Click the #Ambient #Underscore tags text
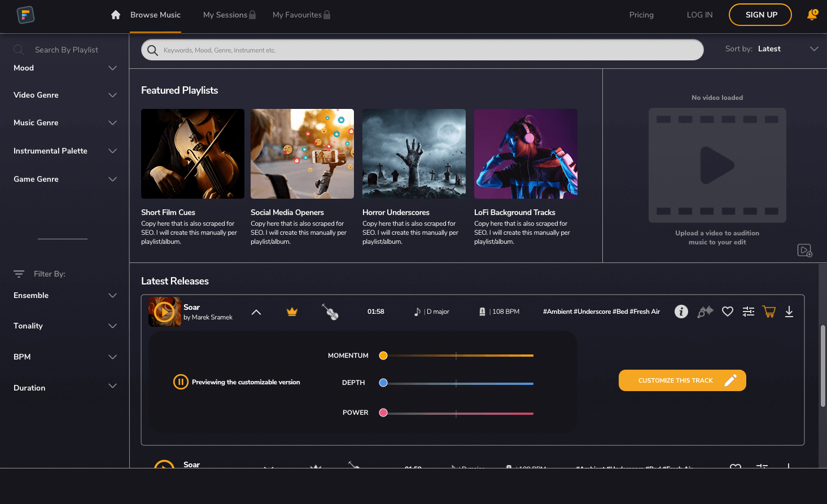The width and height of the screenshot is (827, 504). (601, 312)
